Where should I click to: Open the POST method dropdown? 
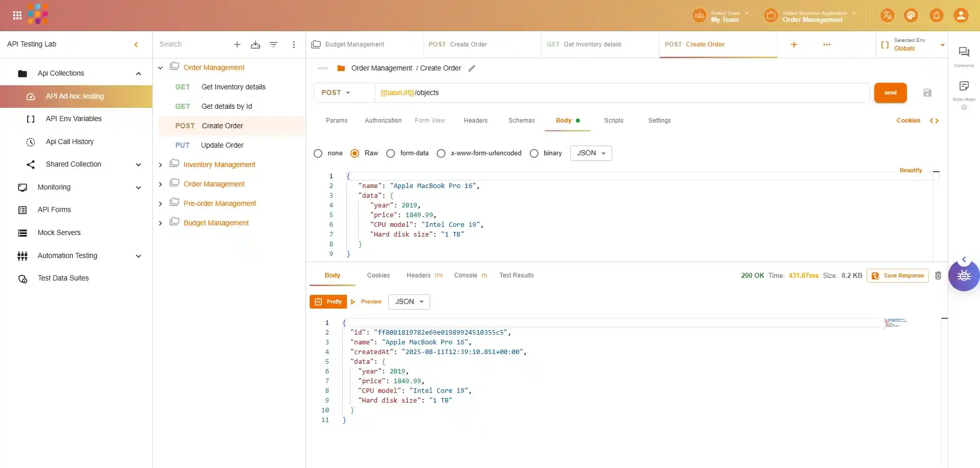click(336, 93)
